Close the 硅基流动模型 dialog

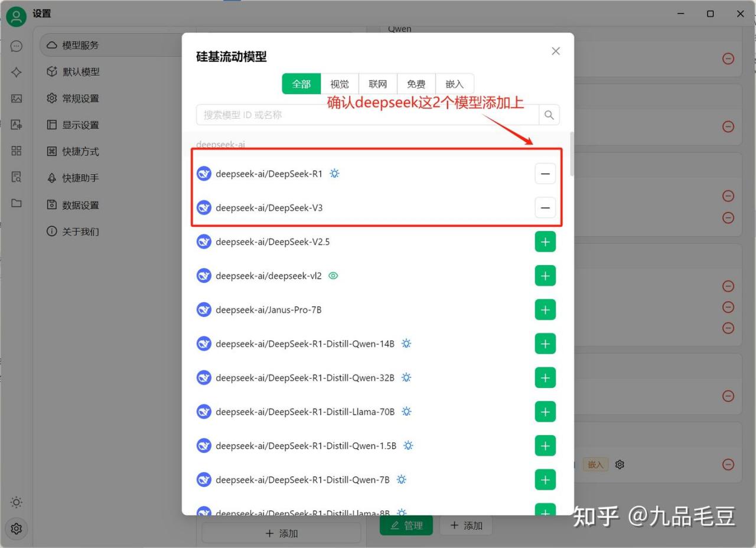click(x=556, y=51)
